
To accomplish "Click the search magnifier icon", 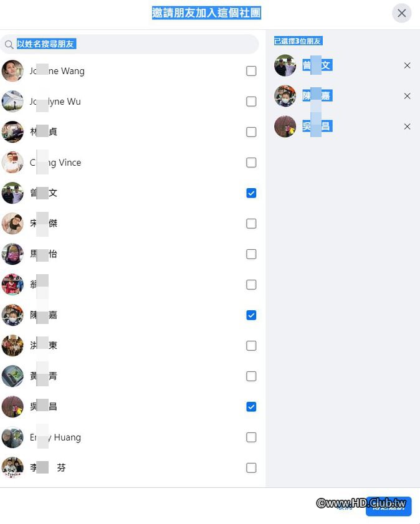I will pos(9,44).
